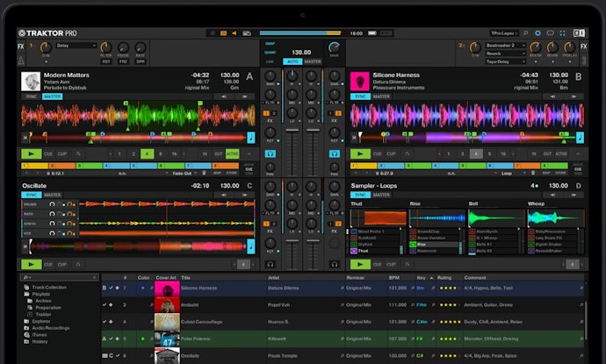Select loop size 8 on Deck A
Screen dimensions: 606x364
point(161,154)
